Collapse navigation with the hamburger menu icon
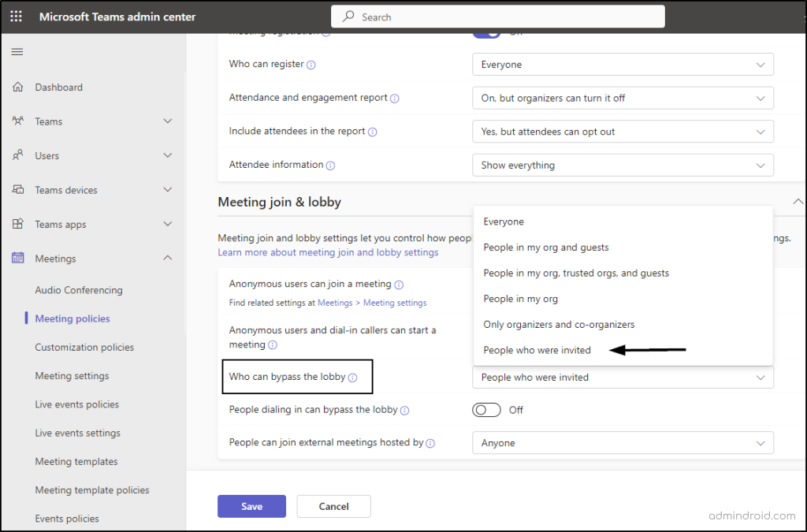 (17, 52)
